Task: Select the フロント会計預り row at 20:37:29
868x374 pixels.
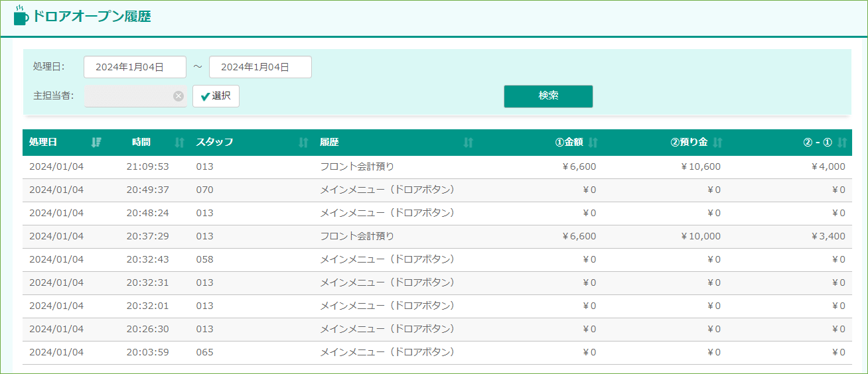Action: (x=437, y=237)
